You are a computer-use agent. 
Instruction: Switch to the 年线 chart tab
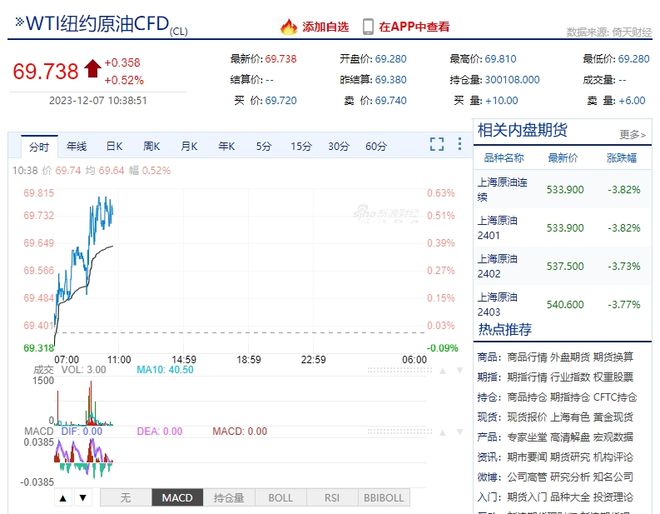[x=77, y=146]
